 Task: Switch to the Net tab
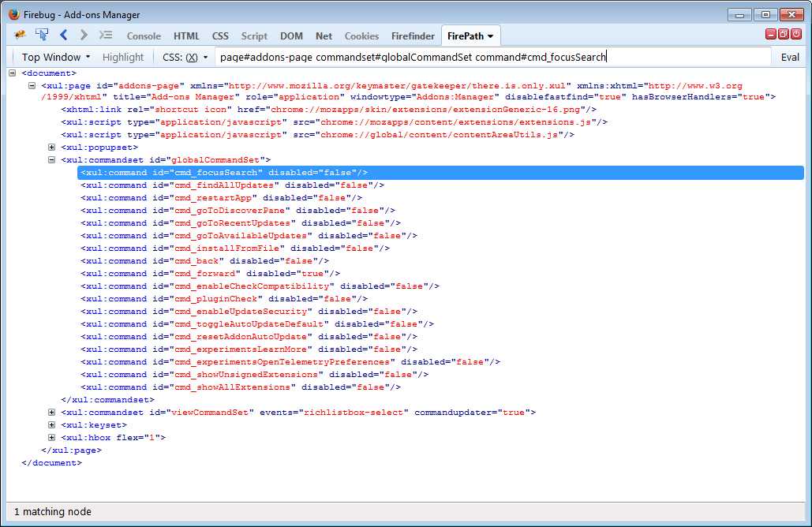pyautogui.click(x=324, y=36)
